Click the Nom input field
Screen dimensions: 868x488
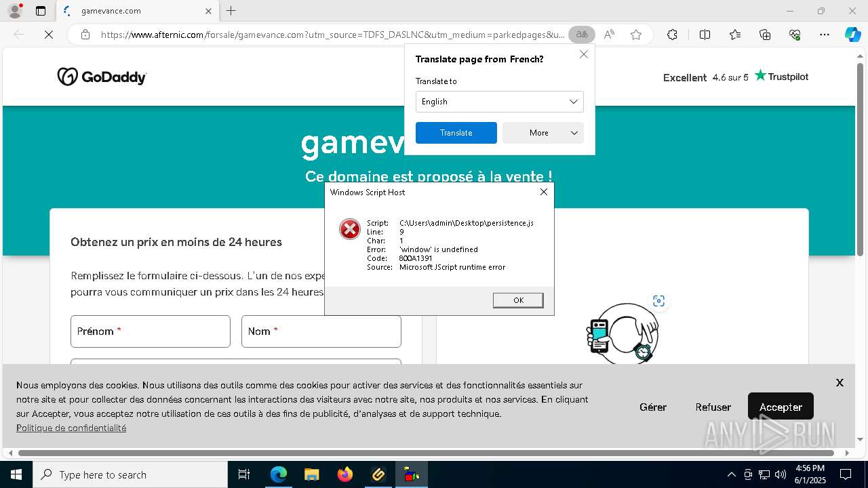pos(321,331)
